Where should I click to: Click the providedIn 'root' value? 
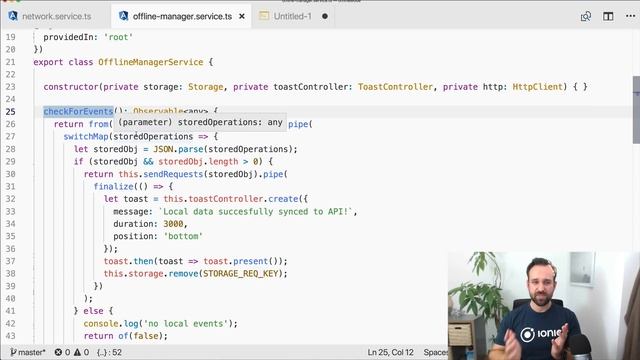point(118,37)
